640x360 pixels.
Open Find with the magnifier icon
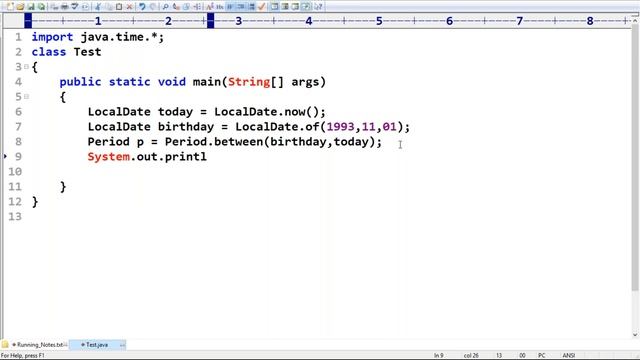[165, 7]
